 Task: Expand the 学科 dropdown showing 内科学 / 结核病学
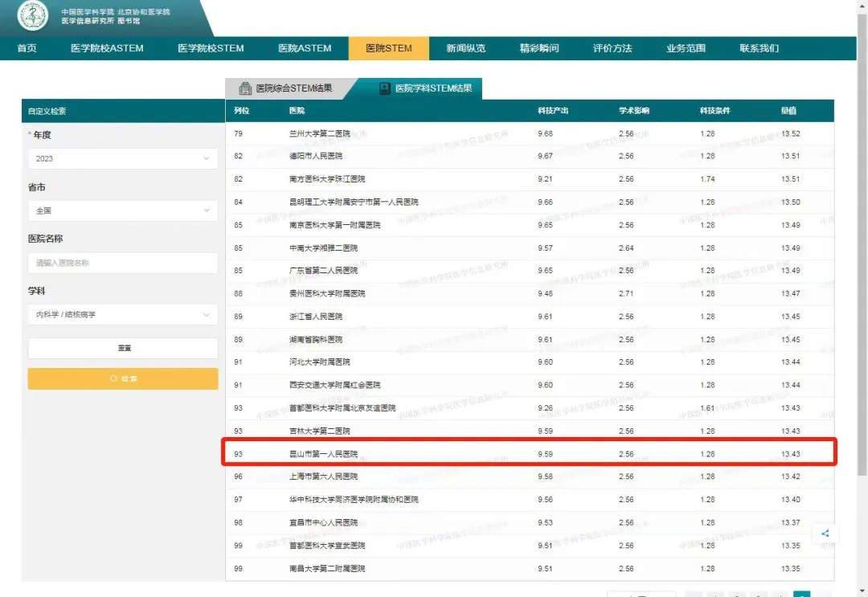click(122, 315)
